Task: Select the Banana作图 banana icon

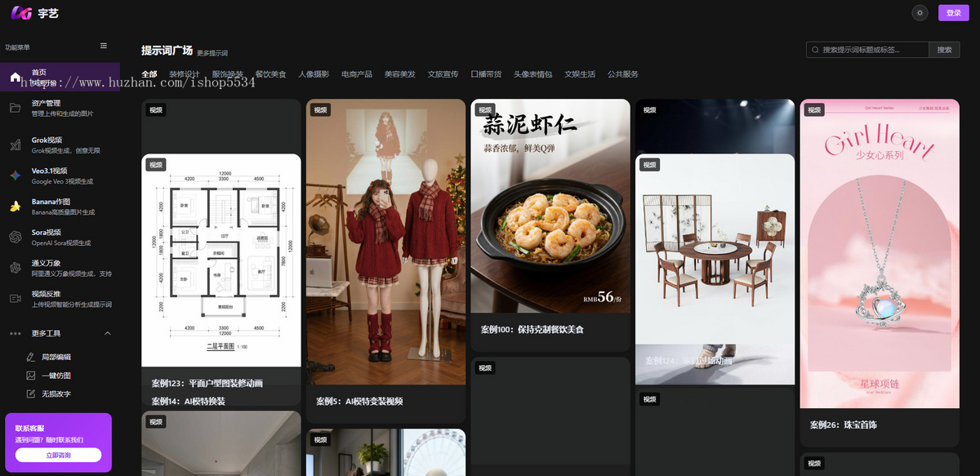Action: 15,207
